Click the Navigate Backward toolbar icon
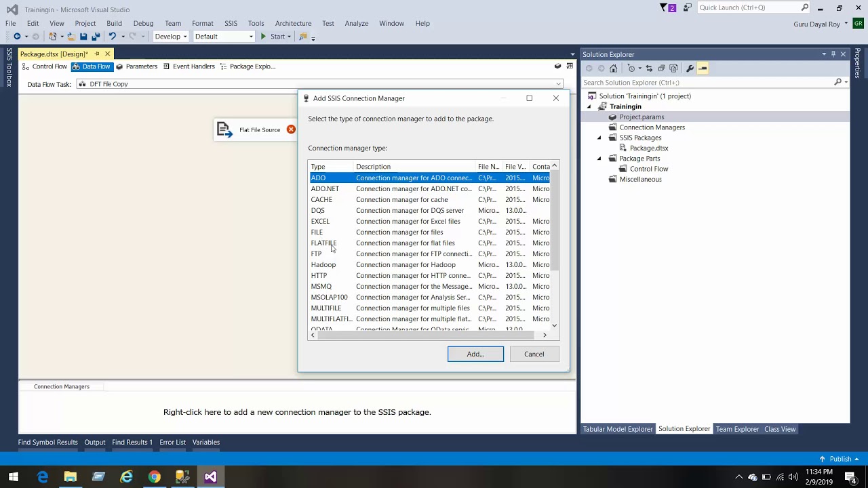The width and height of the screenshot is (868, 488). tap(17, 37)
